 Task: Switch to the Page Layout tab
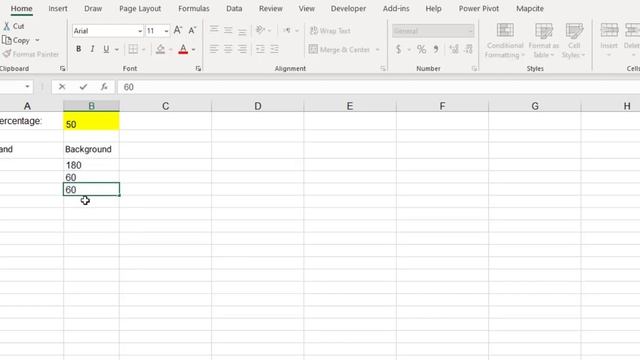pos(140,9)
